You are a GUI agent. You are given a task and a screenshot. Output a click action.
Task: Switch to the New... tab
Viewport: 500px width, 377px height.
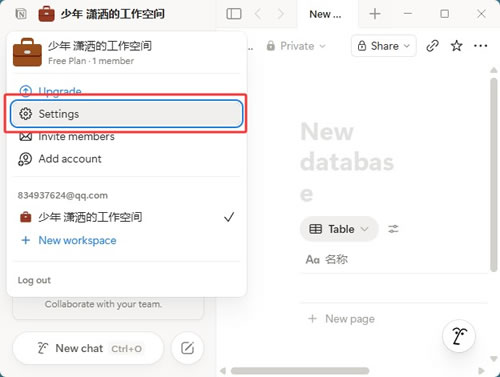pyautogui.click(x=325, y=14)
